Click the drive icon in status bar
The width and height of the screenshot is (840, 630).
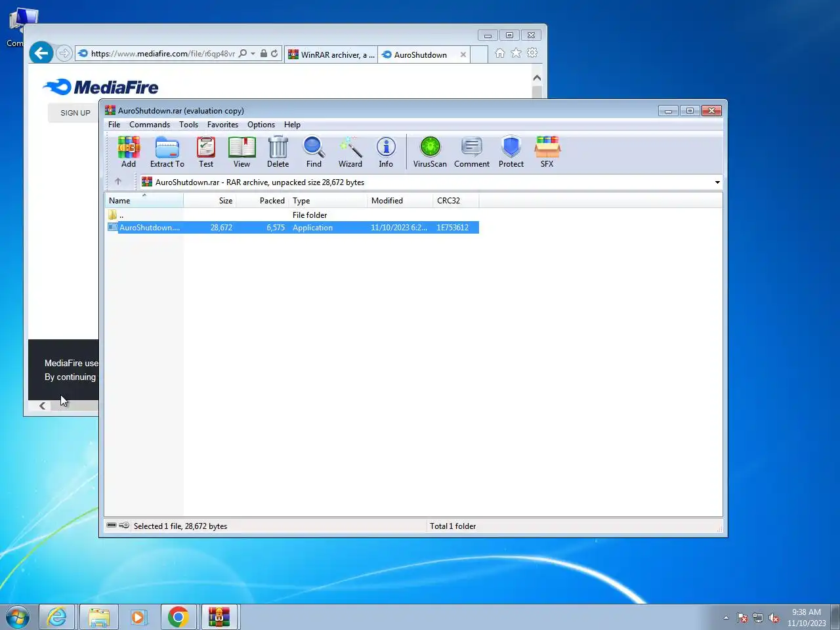click(112, 526)
